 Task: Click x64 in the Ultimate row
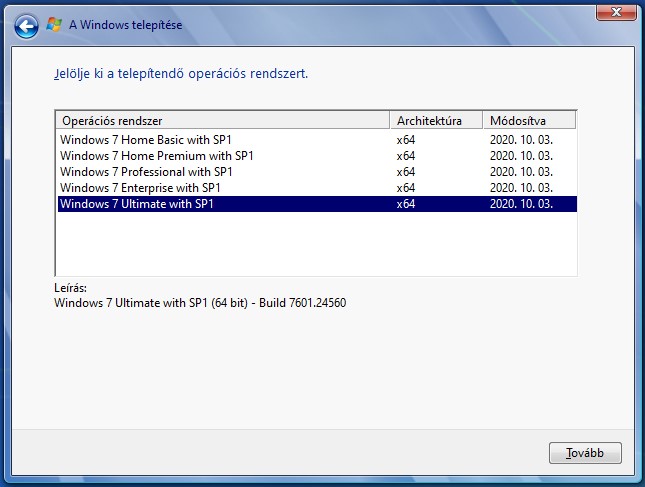(406, 204)
